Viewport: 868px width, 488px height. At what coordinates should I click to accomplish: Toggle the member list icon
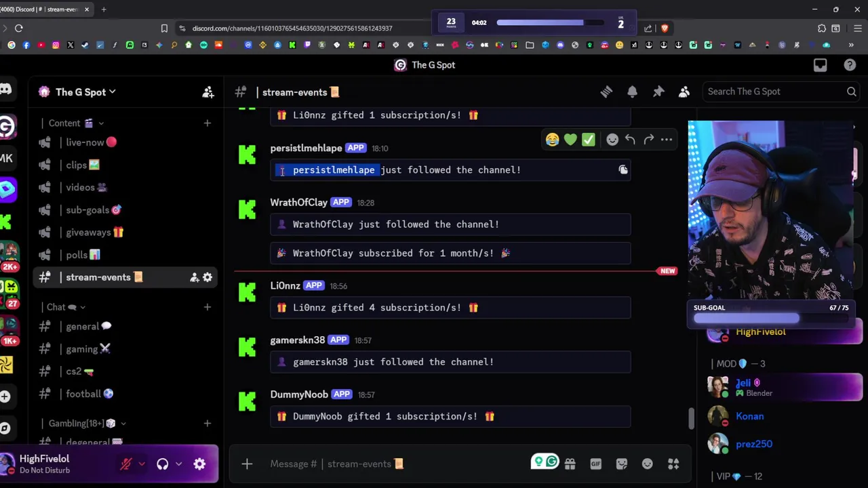coord(684,92)
